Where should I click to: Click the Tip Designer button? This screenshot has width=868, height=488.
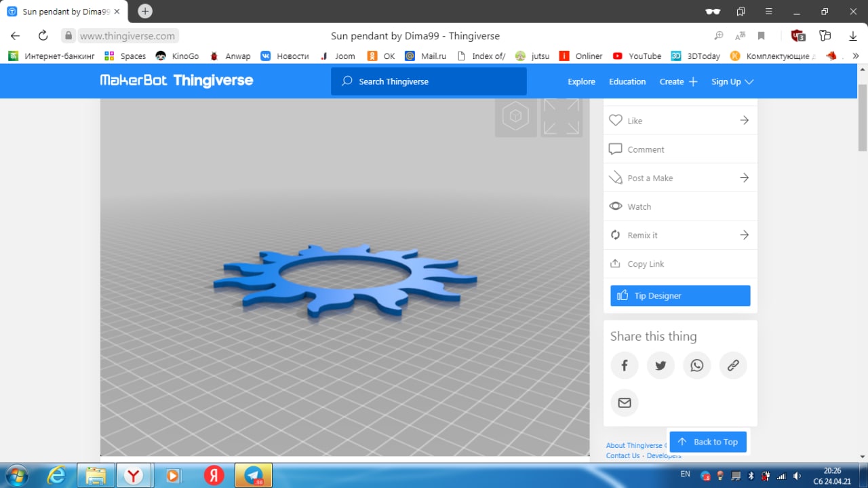point(680,296)
